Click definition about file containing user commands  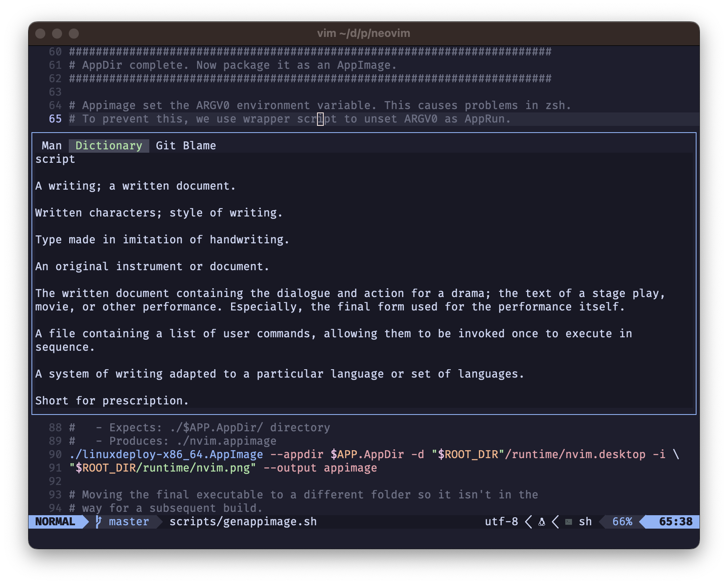pos(333,340)
